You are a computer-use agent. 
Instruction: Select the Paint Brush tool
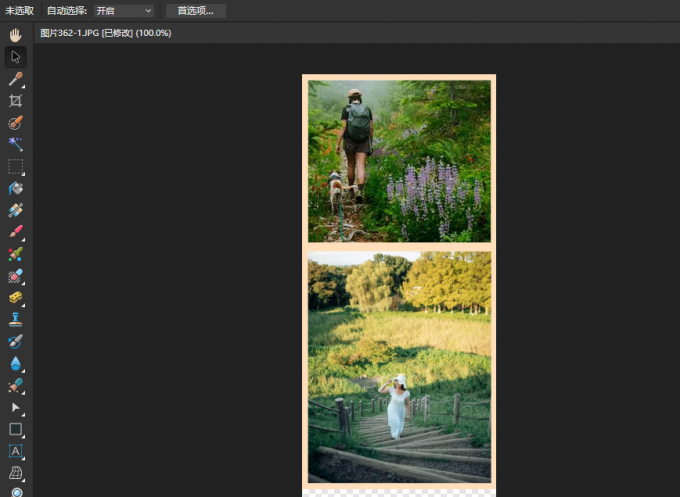pos(16,232)
